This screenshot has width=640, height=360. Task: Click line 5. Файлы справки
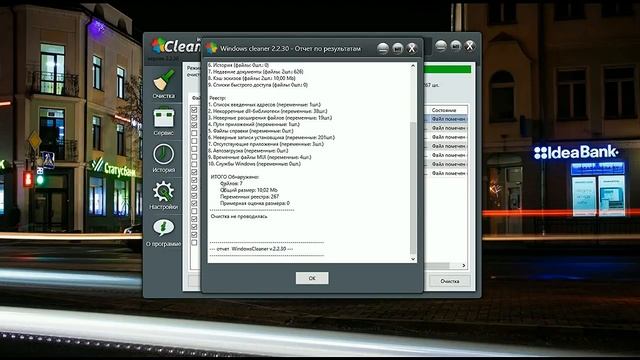(x=251, y=131)
